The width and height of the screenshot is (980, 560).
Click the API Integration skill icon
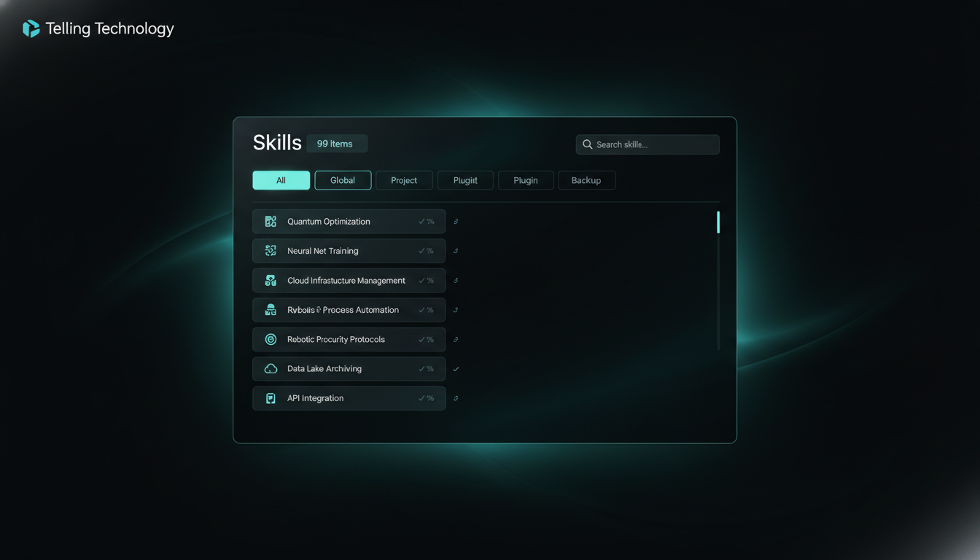pos(271,398)
